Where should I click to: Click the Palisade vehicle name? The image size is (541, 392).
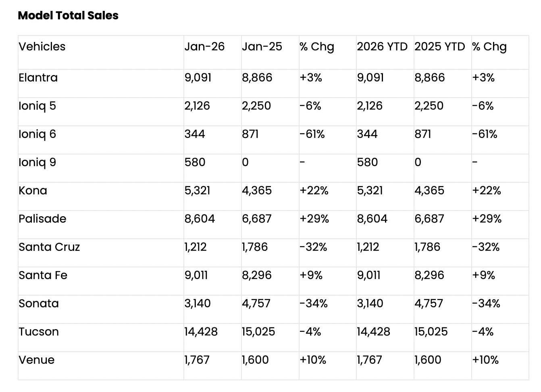42,219
